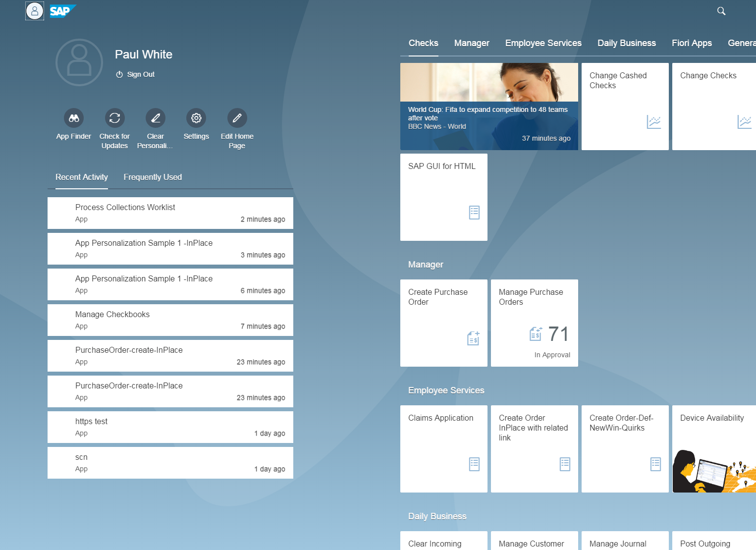The image size is (756, 550).
Task: Launch the SAP GUI for HTML tile
Action: click(443, 197)
